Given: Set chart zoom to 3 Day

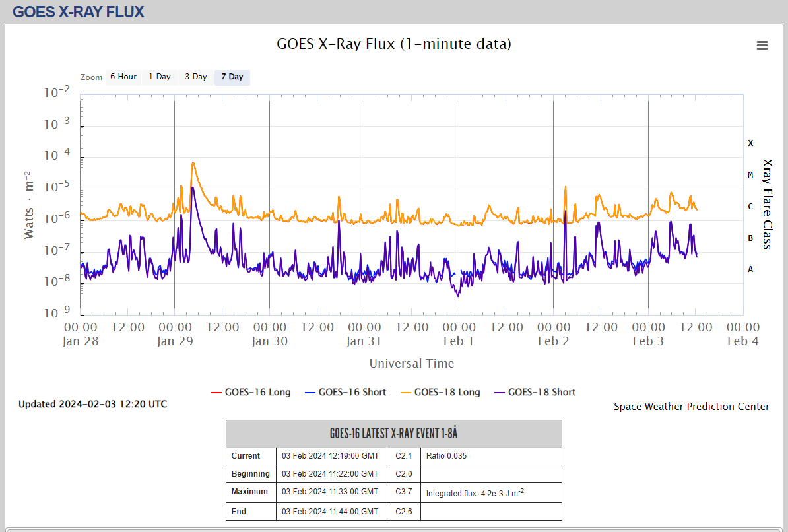Looking at the screenshot, I should coord(195,77).
